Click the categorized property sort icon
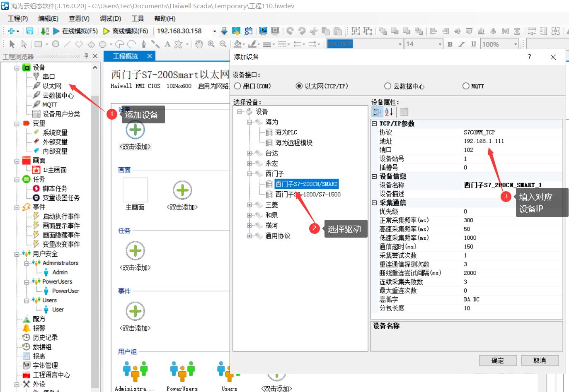Image resolution: width=569 pixels, height=392 pixels. (x=377, y=112)
